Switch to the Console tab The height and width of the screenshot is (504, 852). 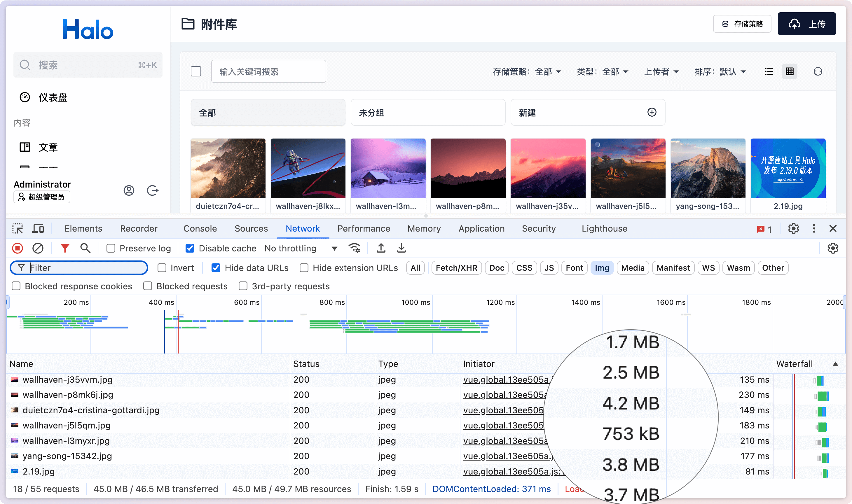pos(200,229)
